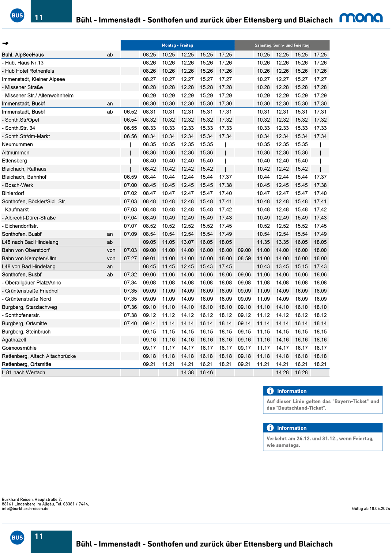
Task: Click the stop - Grüntenstraße Friedhof
Action: [x=30, y=291]
